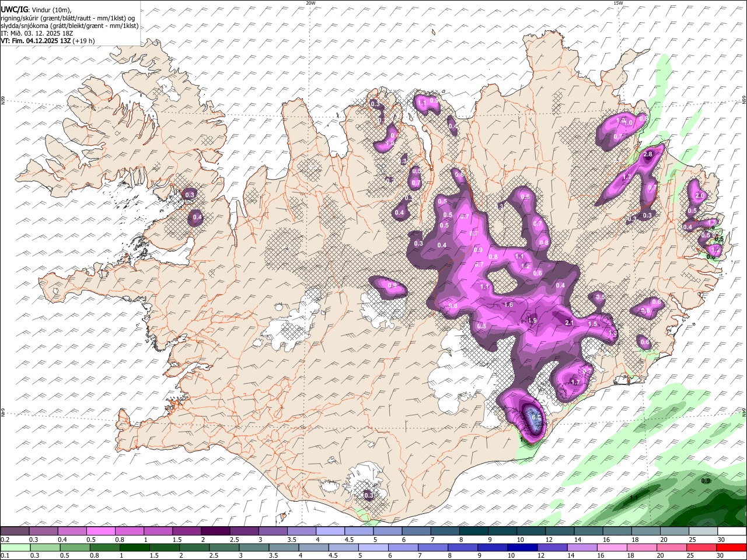
Task: Click the 'IT: Mið. 03. 12. 2025 18Z' line
Action: 37,33
